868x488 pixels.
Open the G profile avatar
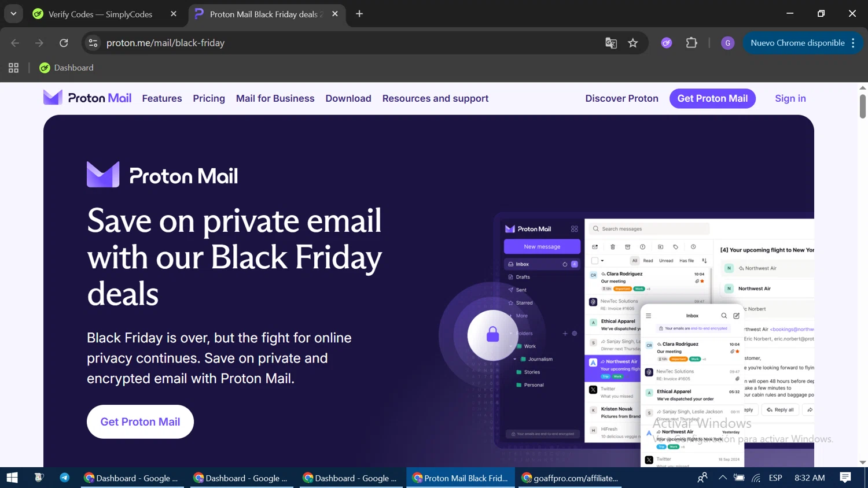[x=728, y=43]
